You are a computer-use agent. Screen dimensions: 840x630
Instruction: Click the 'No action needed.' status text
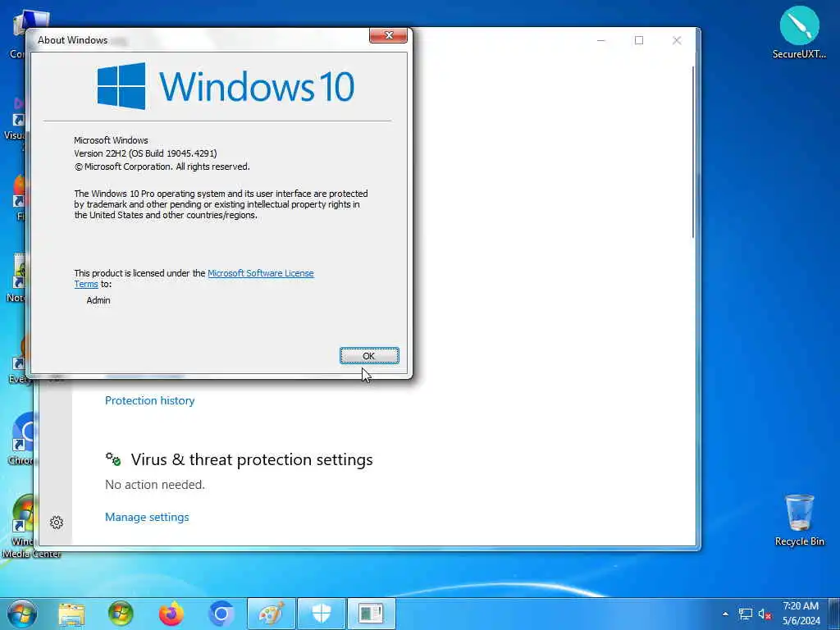(155, 485)
